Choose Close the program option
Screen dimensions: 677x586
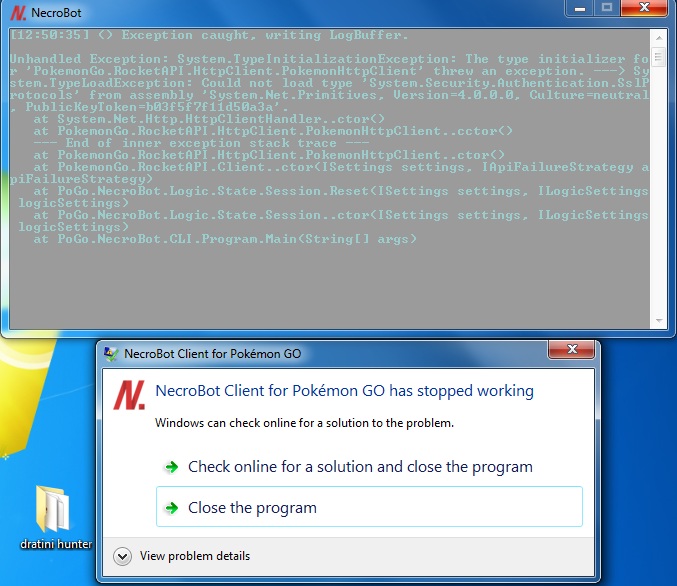(x=369, y=507)
